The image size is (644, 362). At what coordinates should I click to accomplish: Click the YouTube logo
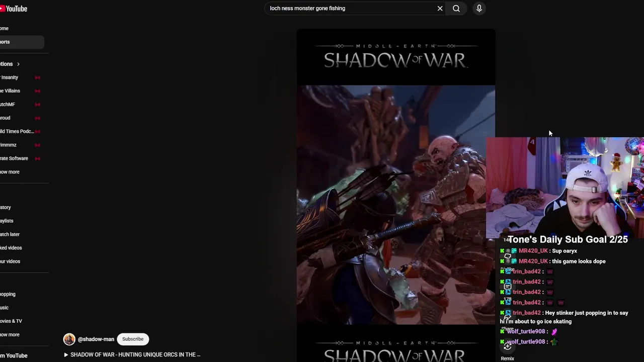click(14, 9)
